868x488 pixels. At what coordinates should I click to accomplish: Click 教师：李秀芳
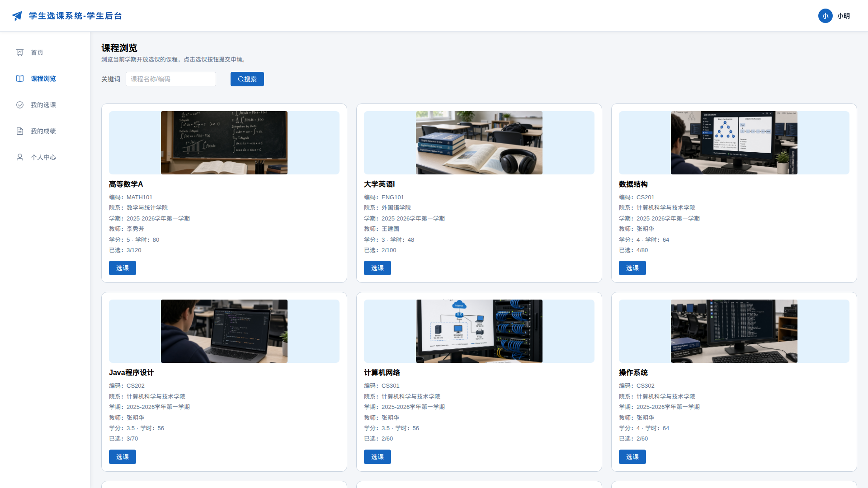[x=127, y=229]
